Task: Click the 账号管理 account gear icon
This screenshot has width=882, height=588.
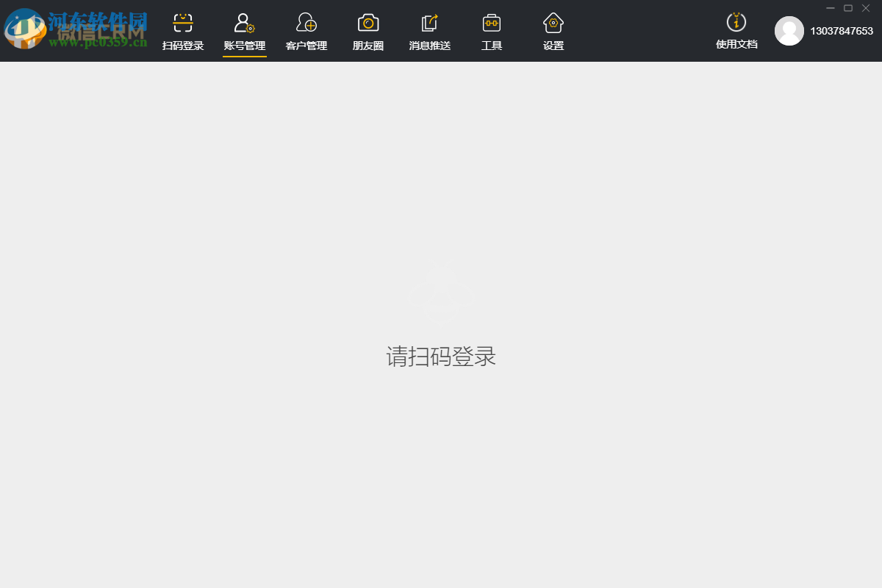Action: click(x=244, y=22)
